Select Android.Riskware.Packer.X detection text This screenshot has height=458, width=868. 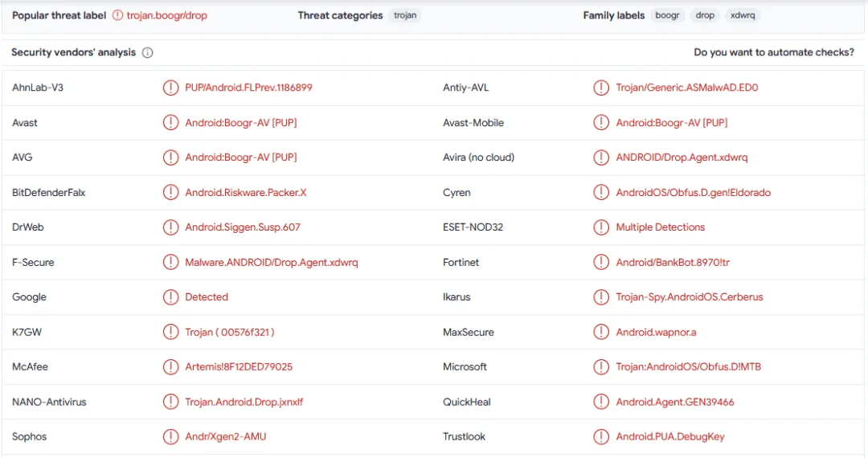[246, 193]
